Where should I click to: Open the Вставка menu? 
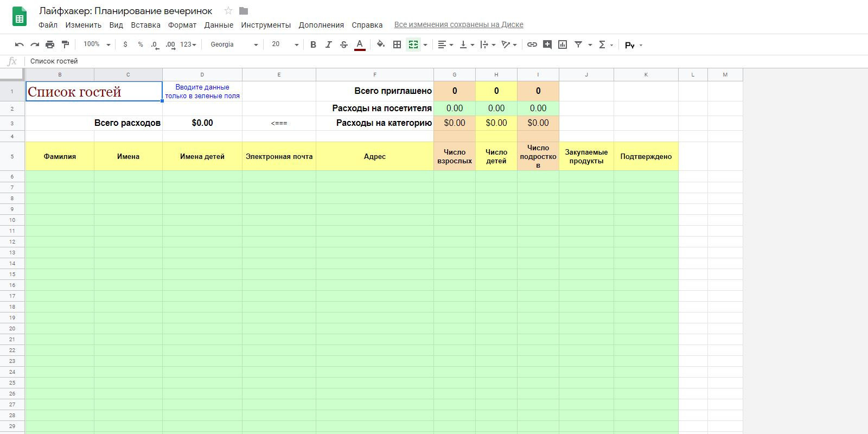145,25
